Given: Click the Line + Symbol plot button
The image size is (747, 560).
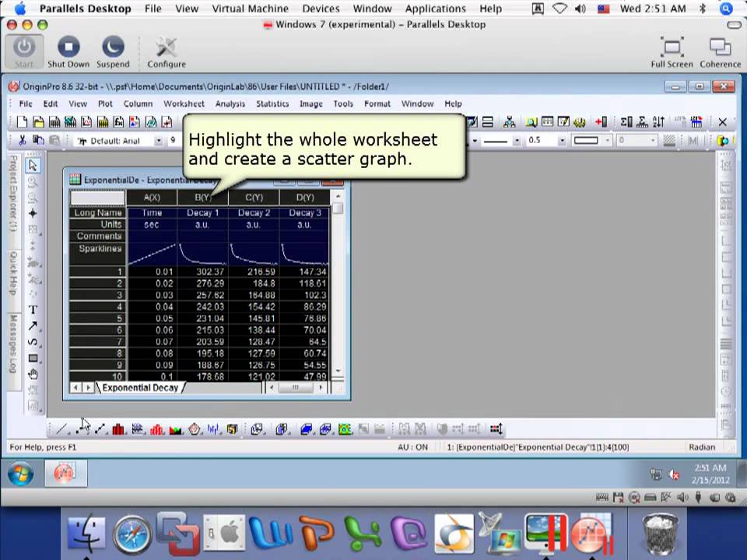Looking at the screenshot, I should tap(100, 429).
